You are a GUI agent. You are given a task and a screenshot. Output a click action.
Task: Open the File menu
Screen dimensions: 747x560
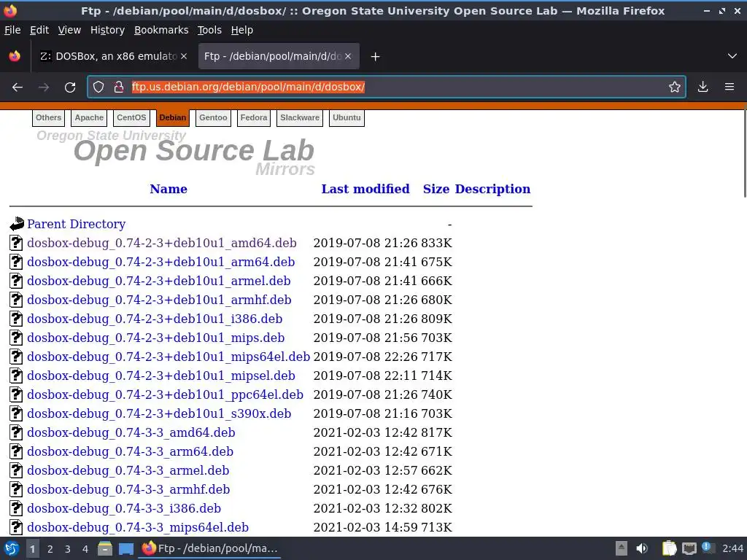(x=12, y=30)
